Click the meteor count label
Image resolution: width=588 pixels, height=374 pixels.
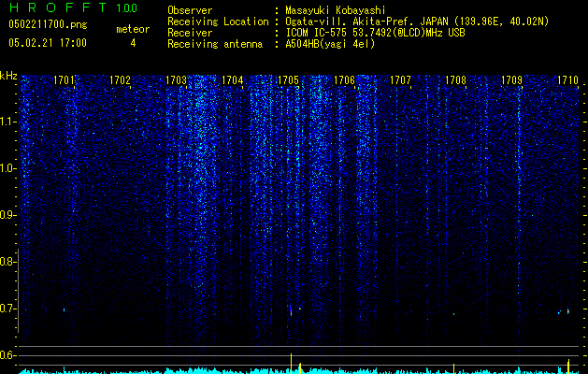coord(133,29)
